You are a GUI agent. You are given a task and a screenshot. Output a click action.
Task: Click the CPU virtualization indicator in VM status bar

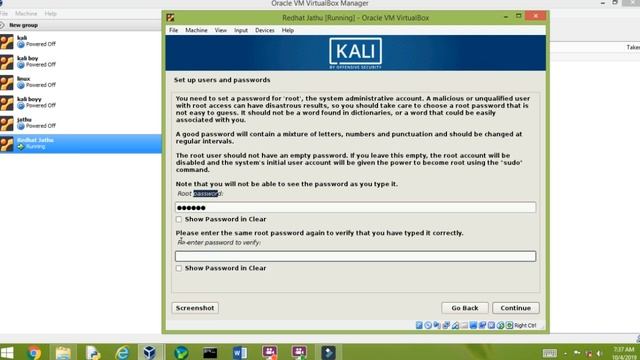click(491, 325)
